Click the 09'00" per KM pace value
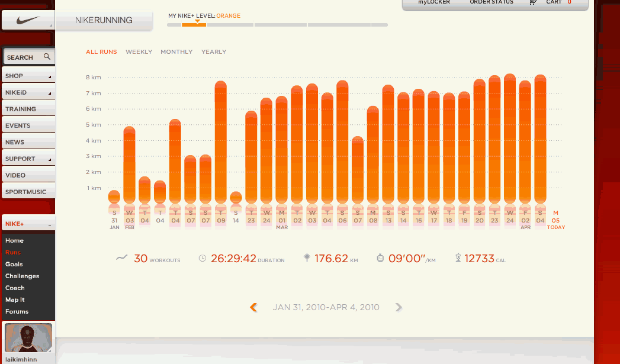Viewport: 620px width, 364px height. (x=412, y=259)
